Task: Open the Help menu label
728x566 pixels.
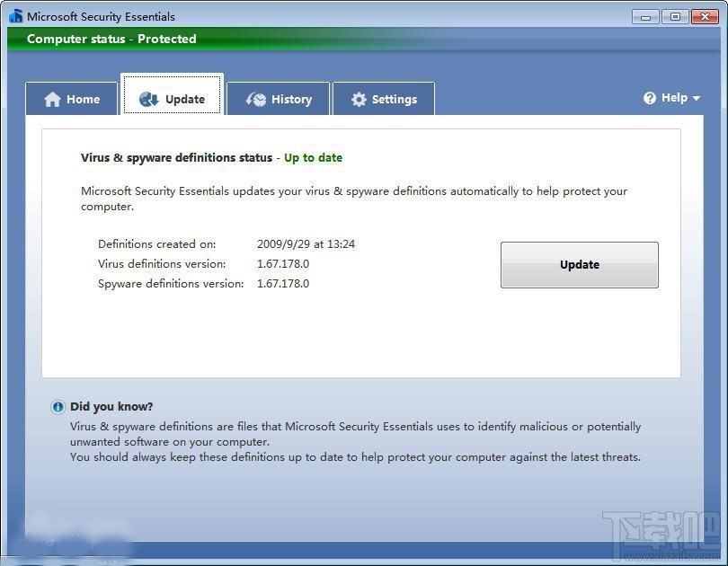Action: [674, 98]
